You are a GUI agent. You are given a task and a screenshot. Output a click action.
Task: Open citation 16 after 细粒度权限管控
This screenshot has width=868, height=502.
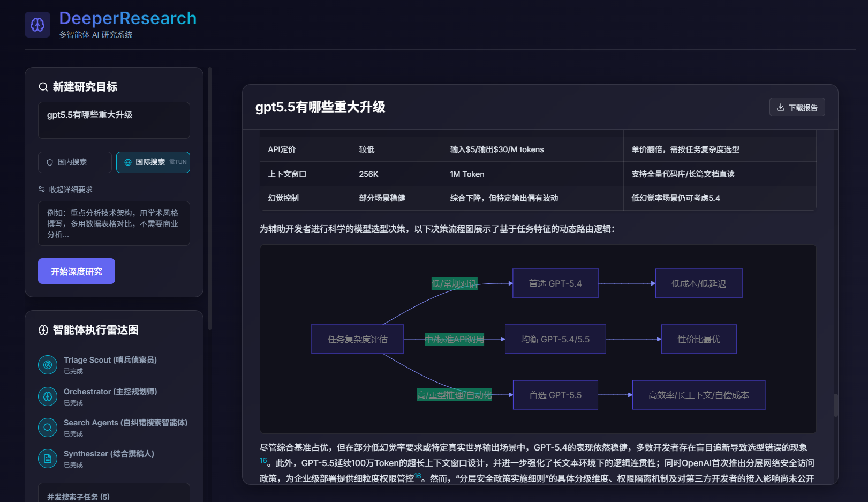[x=418, y=476]
